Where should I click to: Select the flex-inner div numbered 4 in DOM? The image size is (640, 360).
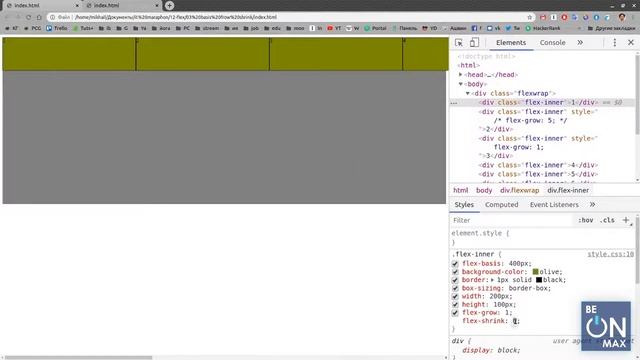tap(538, 165)
